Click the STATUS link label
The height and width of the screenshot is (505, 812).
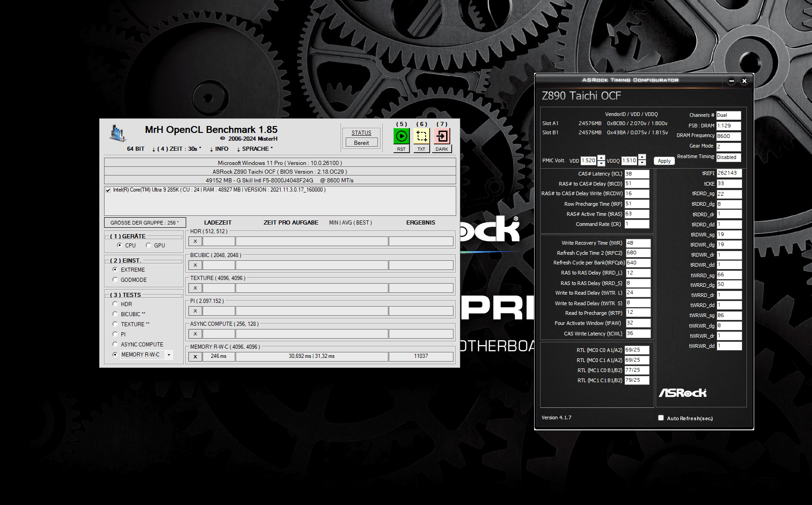361,133
